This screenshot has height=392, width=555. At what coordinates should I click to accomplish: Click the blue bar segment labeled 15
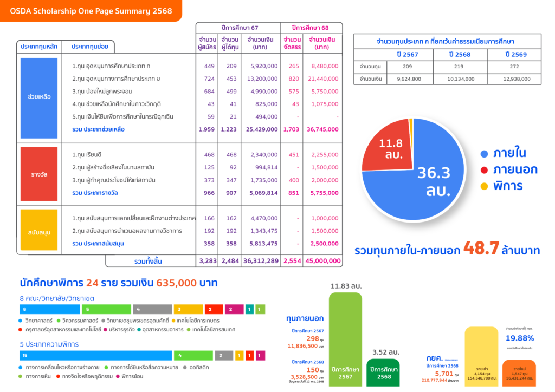(x=95, y=356)
